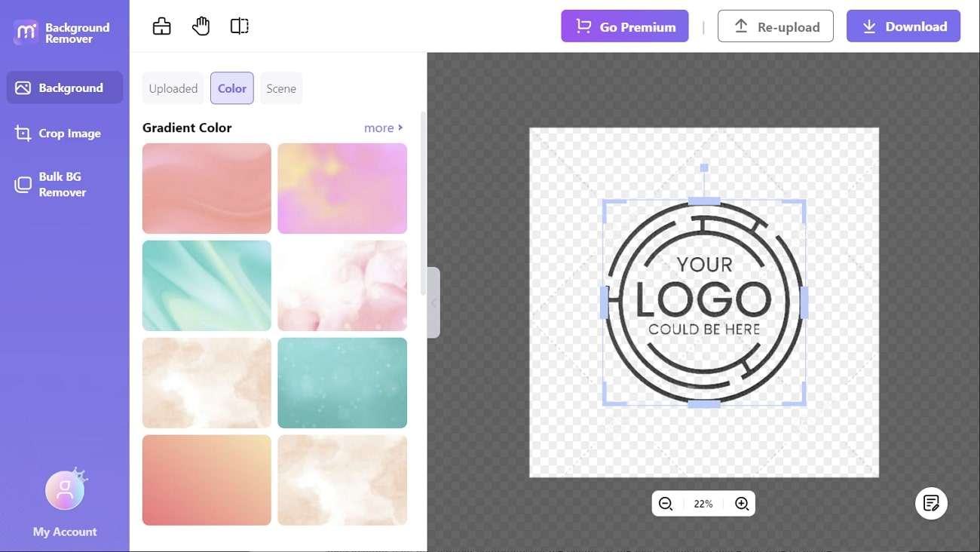Open the before/after comparison view
The height and width of the screenshot is (552, 980).
[x=239, y=25]
